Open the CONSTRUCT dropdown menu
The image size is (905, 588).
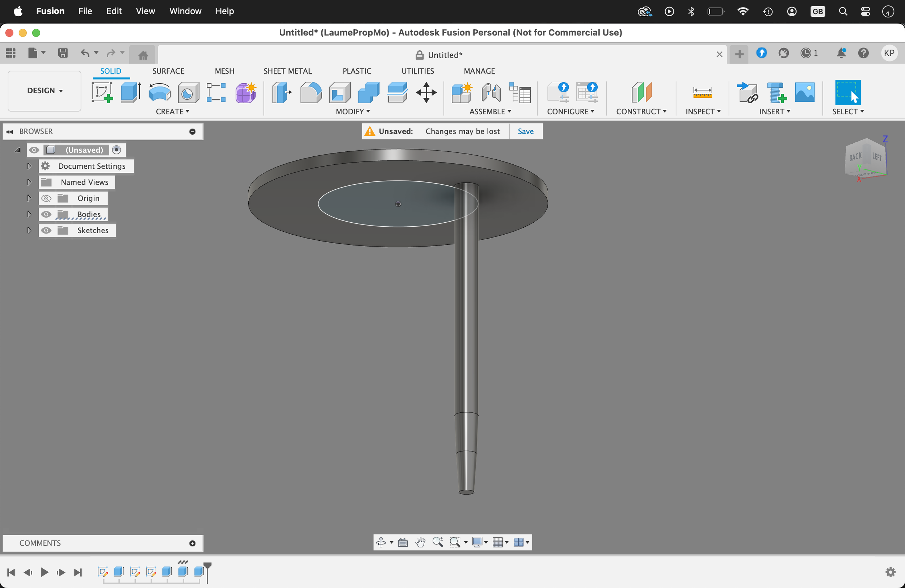(x=641, y=112)
